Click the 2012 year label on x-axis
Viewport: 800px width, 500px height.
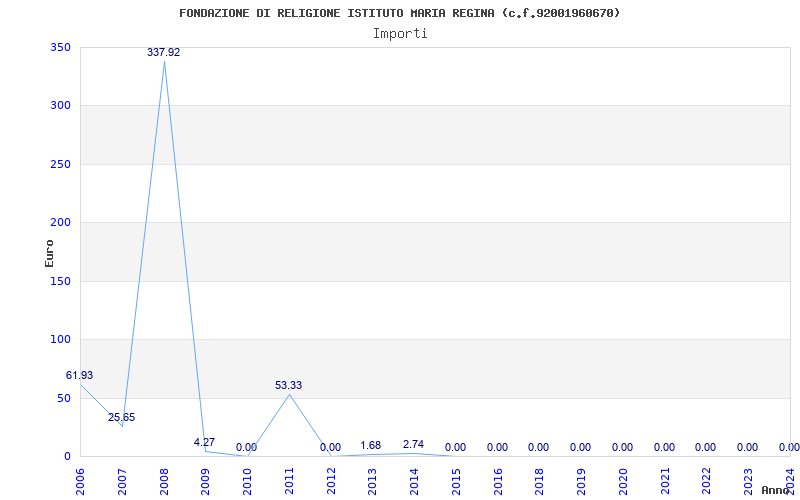pos(331,482)
